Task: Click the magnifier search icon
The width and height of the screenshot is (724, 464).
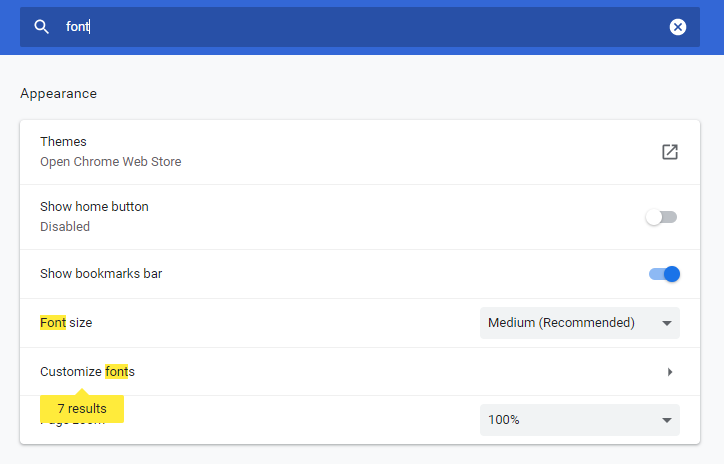Action: pos(41,27)
